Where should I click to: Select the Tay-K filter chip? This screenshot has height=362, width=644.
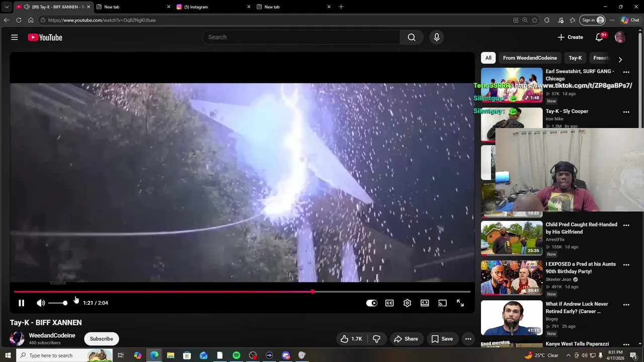(x=575, y=58)
